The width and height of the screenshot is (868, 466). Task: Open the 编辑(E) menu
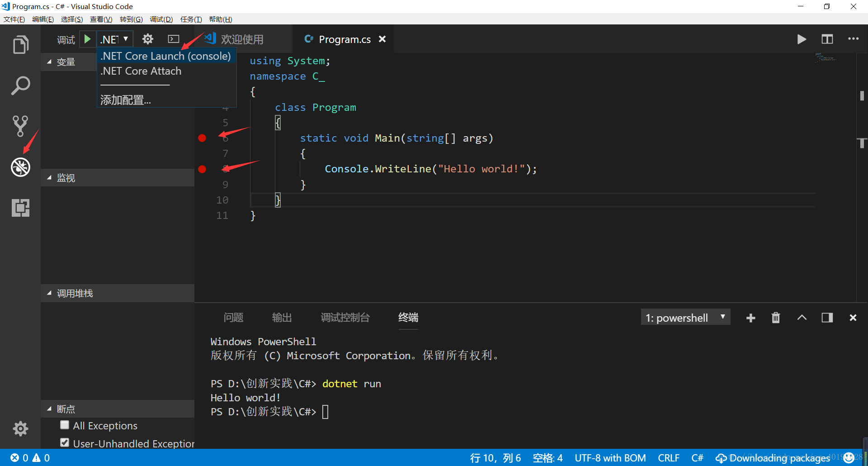point(43,19)
